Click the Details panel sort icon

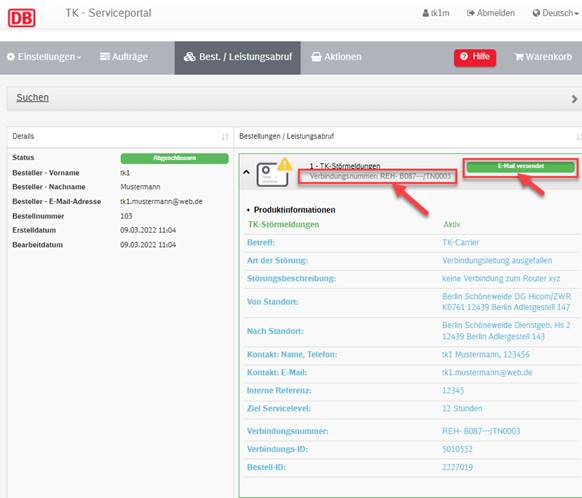225,137
